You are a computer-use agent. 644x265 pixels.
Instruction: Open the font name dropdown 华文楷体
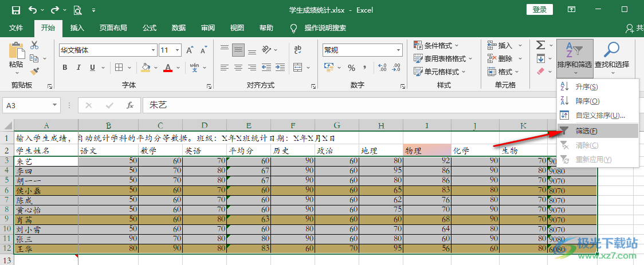[x=107, y=50]
